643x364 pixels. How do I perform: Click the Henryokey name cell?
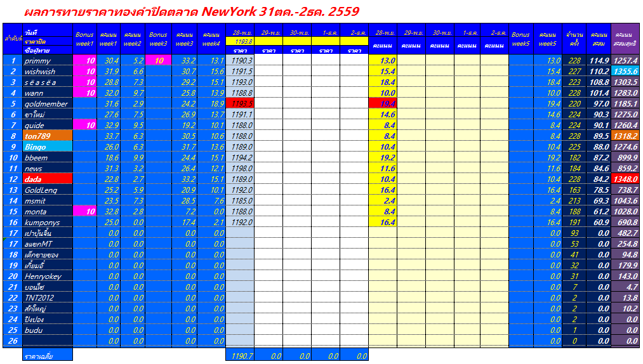coord(48,276)
